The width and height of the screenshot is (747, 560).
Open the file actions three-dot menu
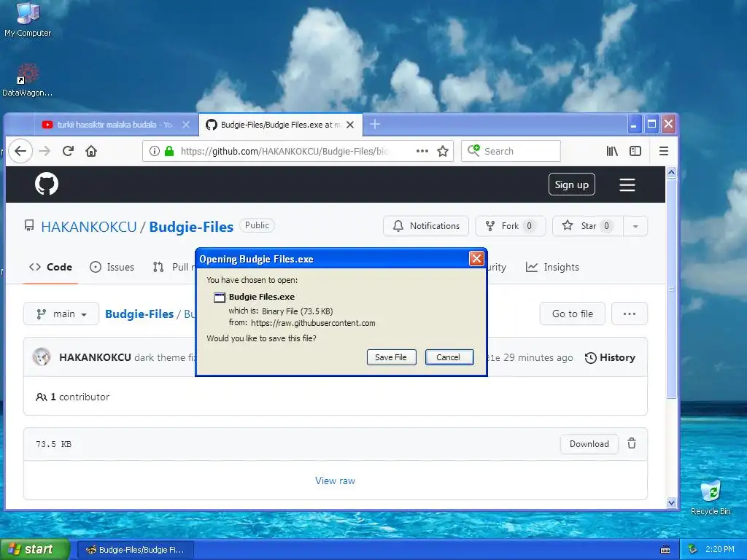click(630, 314)
